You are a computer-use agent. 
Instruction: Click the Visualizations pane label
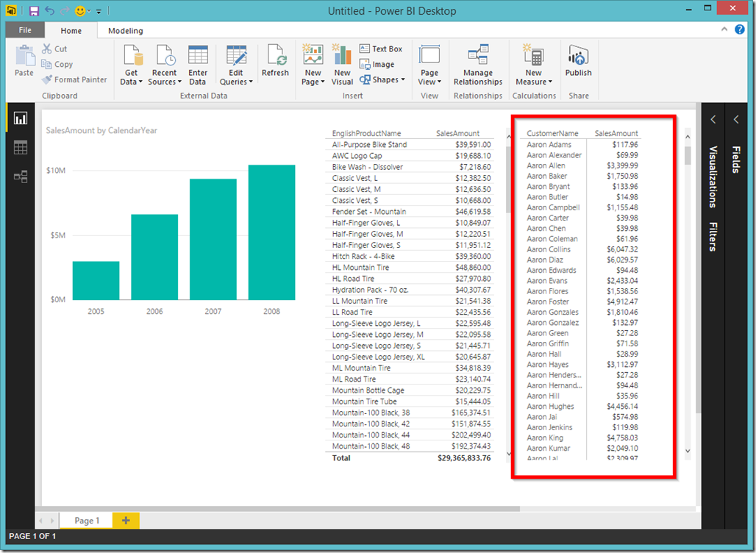tap(713, 177)
